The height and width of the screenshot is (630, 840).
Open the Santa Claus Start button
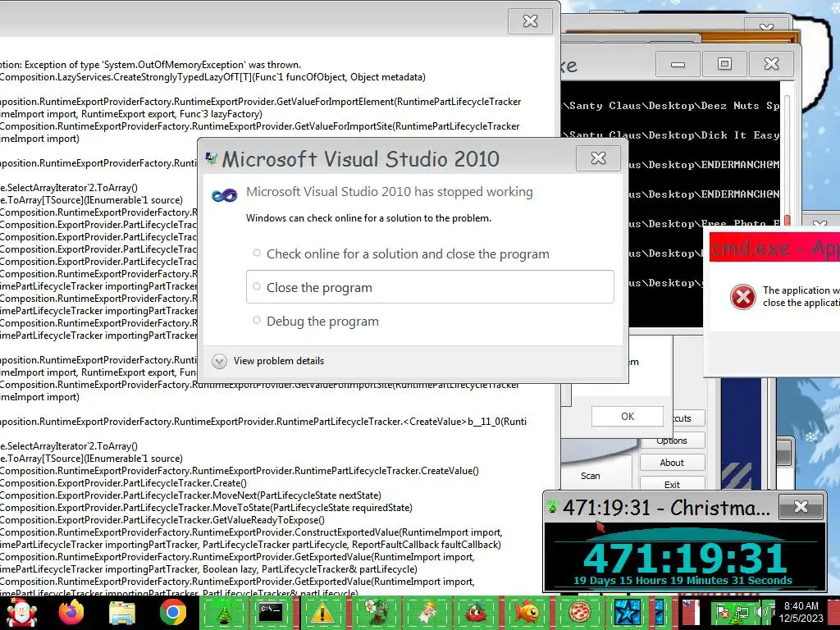click(21, 613)
